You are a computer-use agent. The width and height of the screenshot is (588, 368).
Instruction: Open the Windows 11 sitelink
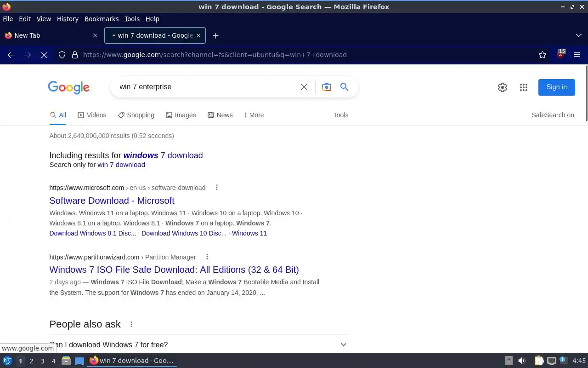coord(249,233)
